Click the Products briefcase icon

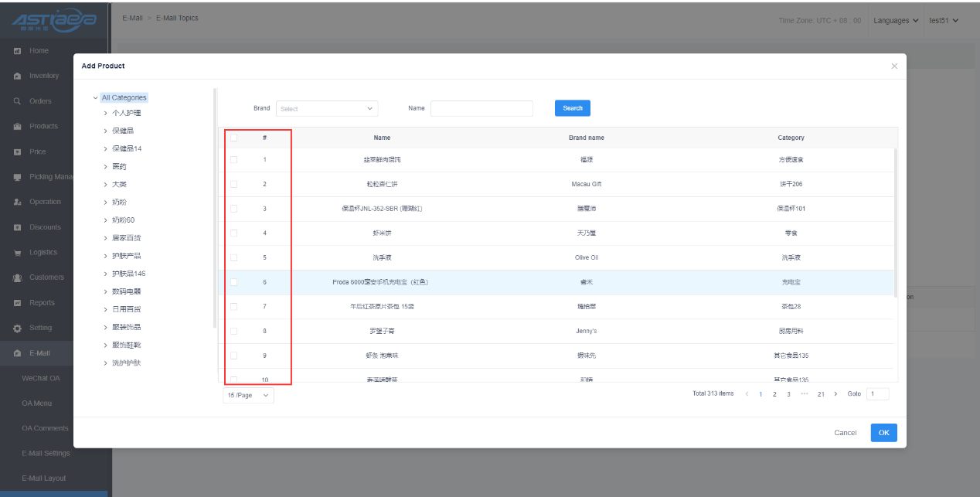[x=17, y=127]
